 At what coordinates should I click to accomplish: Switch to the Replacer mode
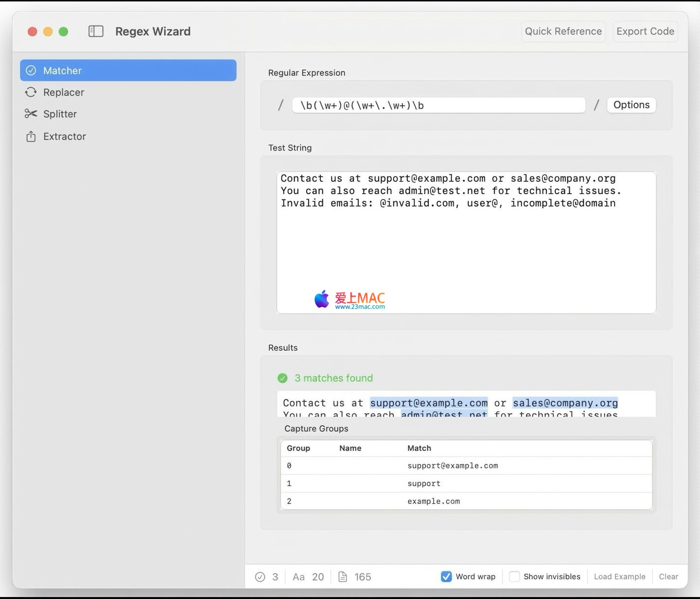(x=64, y=92)
